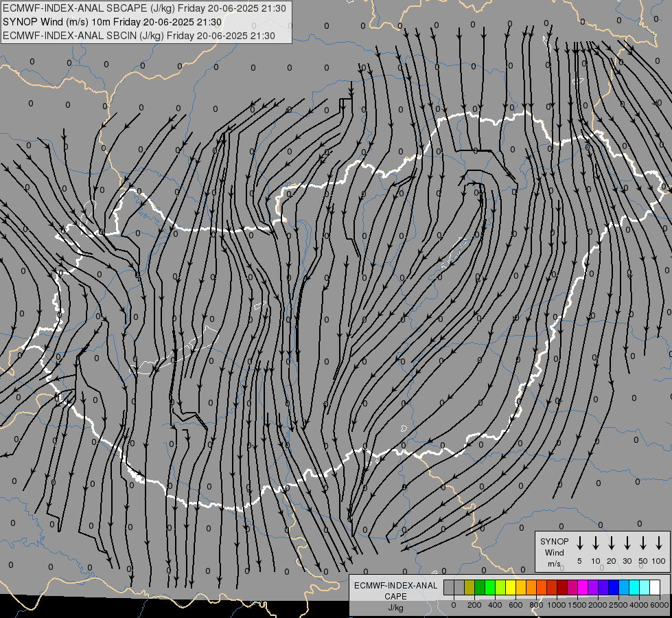Click the '1500' CAPE scale value

577,605
